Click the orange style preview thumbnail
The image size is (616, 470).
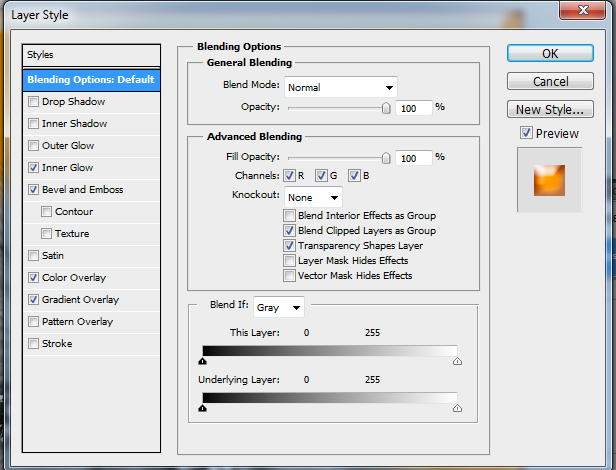pyautogui.click(x=549, y=179)
